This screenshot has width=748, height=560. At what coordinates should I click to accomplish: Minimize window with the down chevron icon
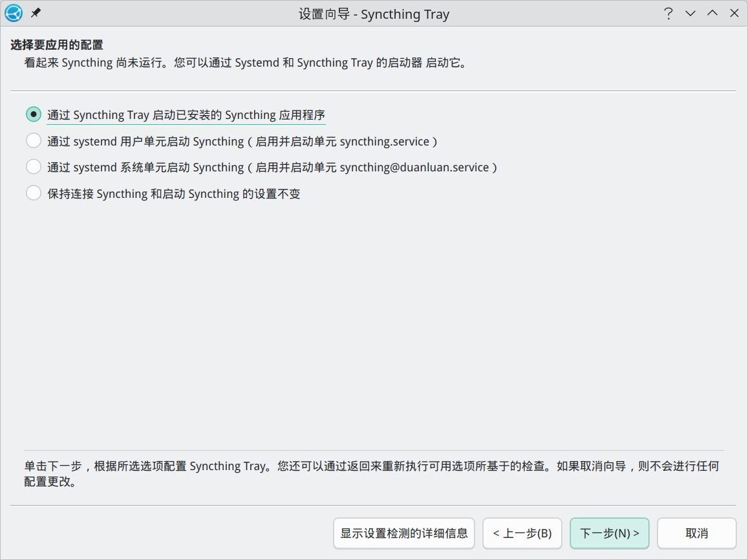(x=690, y=14)
